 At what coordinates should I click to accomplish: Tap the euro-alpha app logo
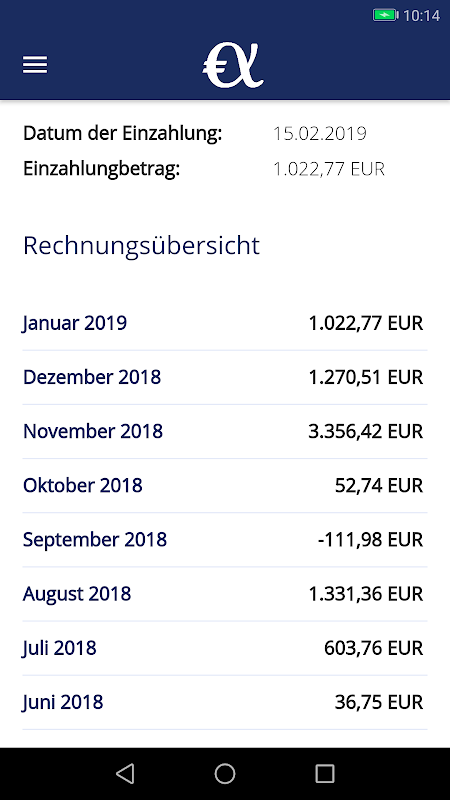233,66
